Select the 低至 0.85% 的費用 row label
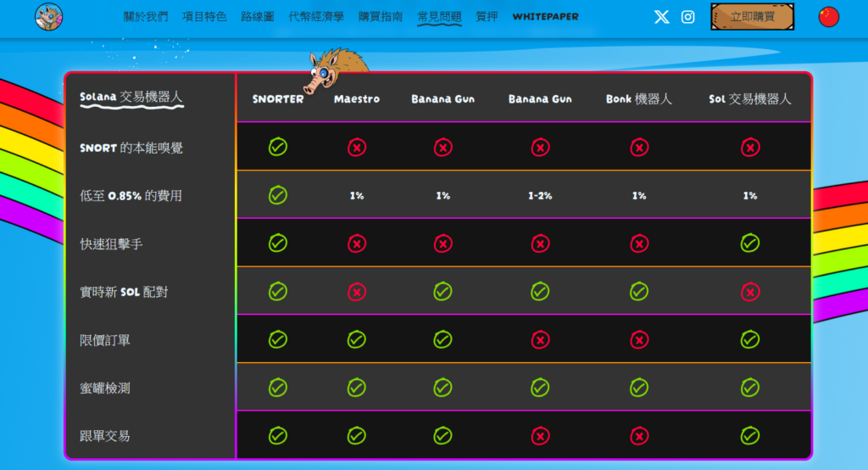This screenshot has height=470, width=868. pos(131,196)
